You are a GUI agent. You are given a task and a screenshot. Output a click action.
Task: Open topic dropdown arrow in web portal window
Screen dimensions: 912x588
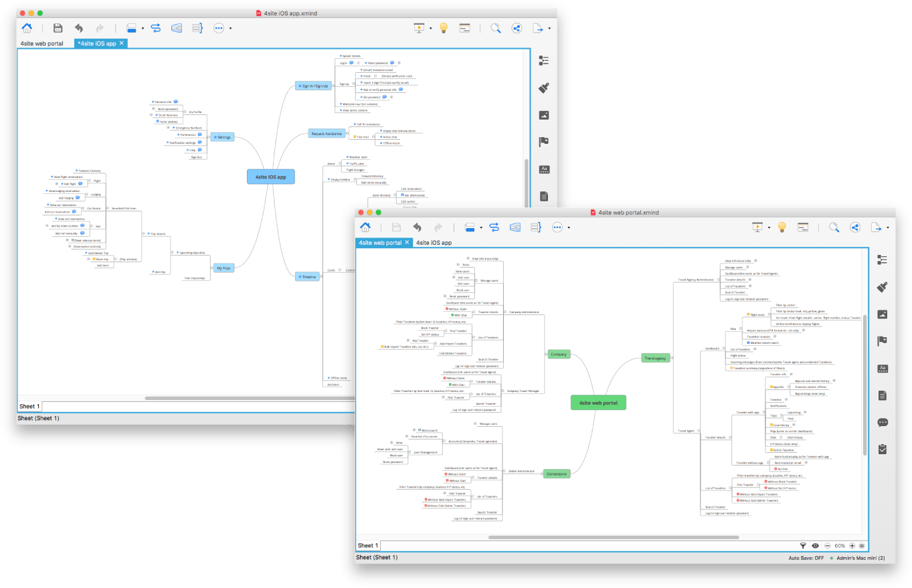(481, 227)
